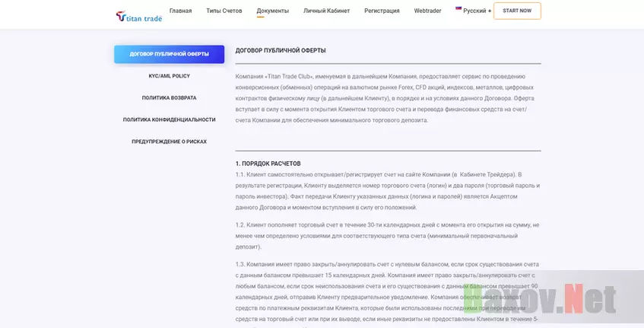The image size is (644, 328).
Task: Click the Titan Trade logo
Action: [139, 17]
